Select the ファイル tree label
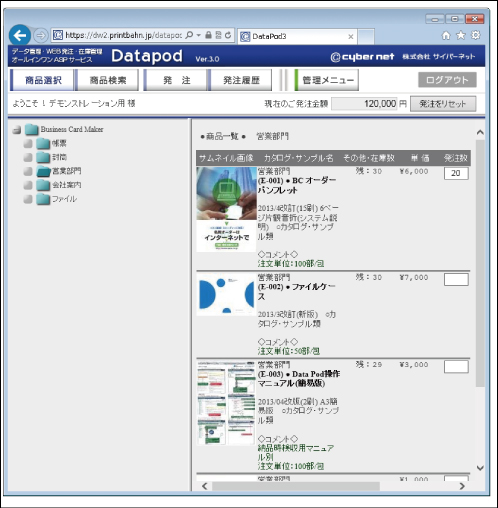 pyautogui.click(x=64, y=199)
